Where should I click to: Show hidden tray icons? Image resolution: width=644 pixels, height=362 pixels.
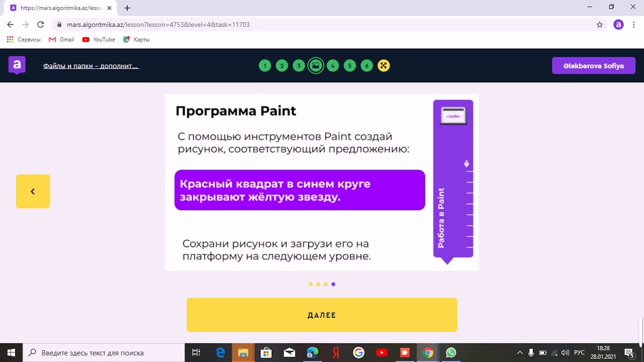[520, 352]
